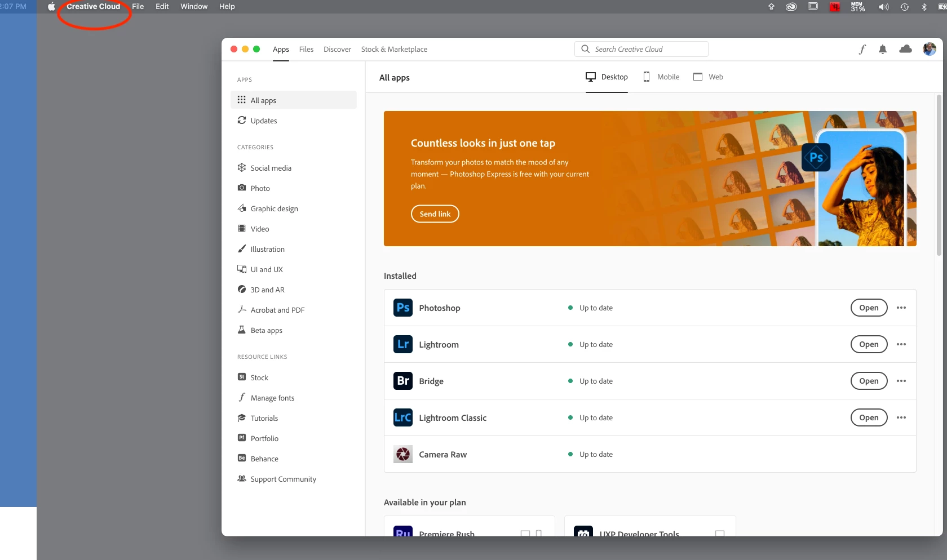Open Lightroom Classic with Open button
The image size is (947, 560).
(x=869, y=417)
